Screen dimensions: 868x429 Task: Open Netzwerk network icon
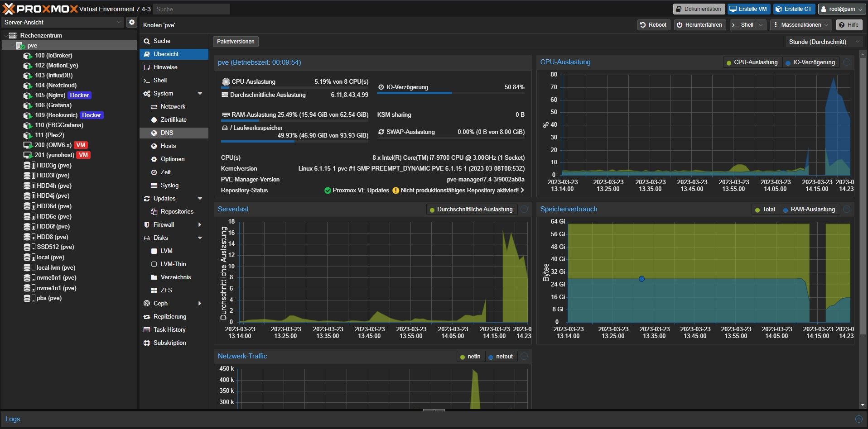[154, 107]
